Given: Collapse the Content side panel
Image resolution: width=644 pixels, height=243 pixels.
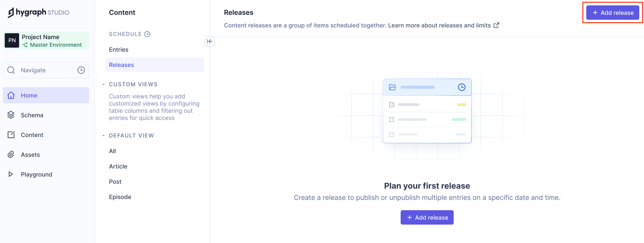Looking at the screenshot, I should 210,42.
